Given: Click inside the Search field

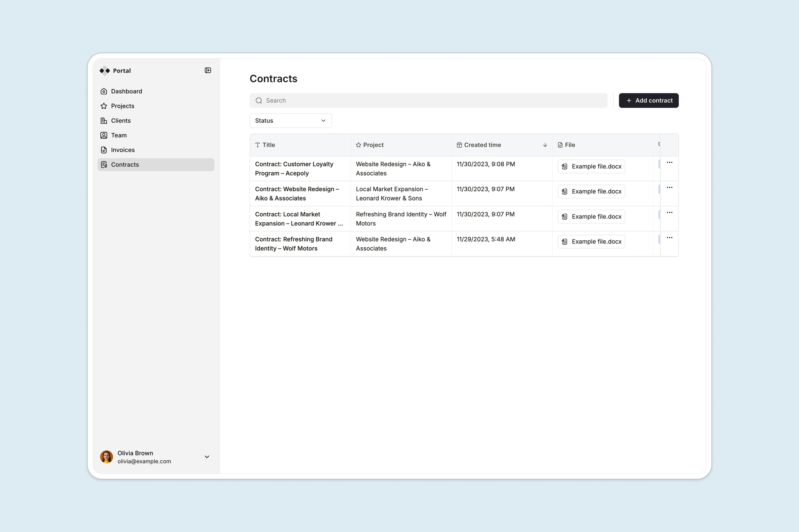Looking at the screenshot, I should (x=373, y=100).
